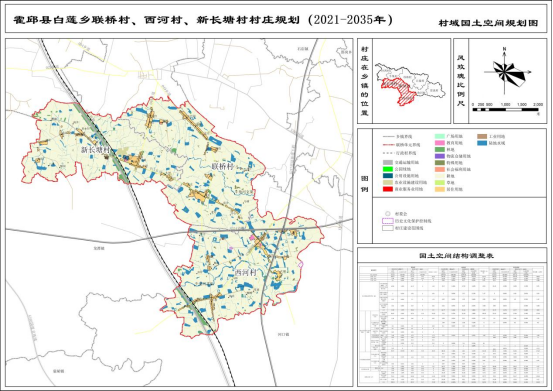
Task: Select the 西河村 village label
Action: point(245,273)
